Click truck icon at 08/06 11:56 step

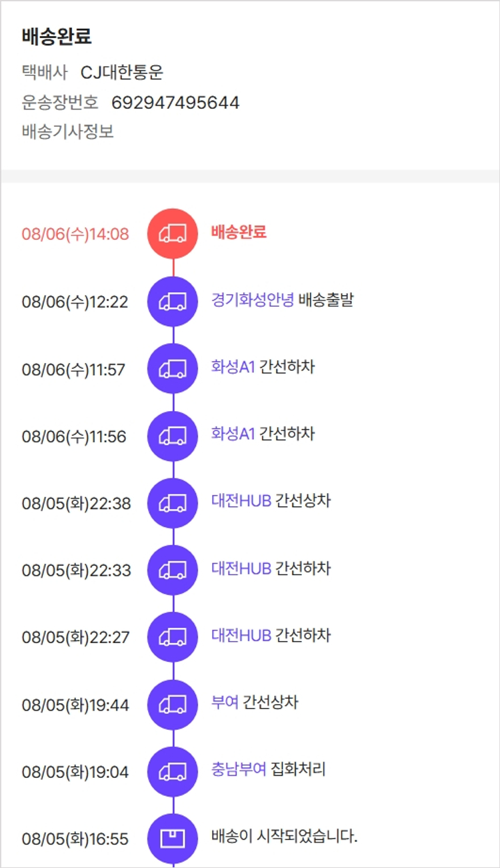click(173, 436)
